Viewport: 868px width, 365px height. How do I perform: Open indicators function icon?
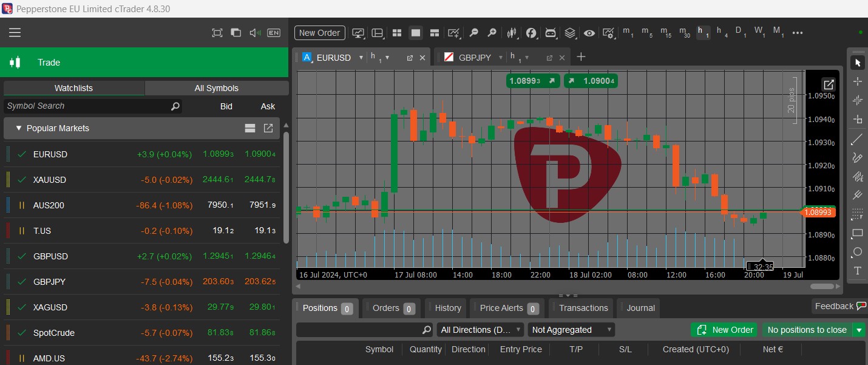pos(531,33)
